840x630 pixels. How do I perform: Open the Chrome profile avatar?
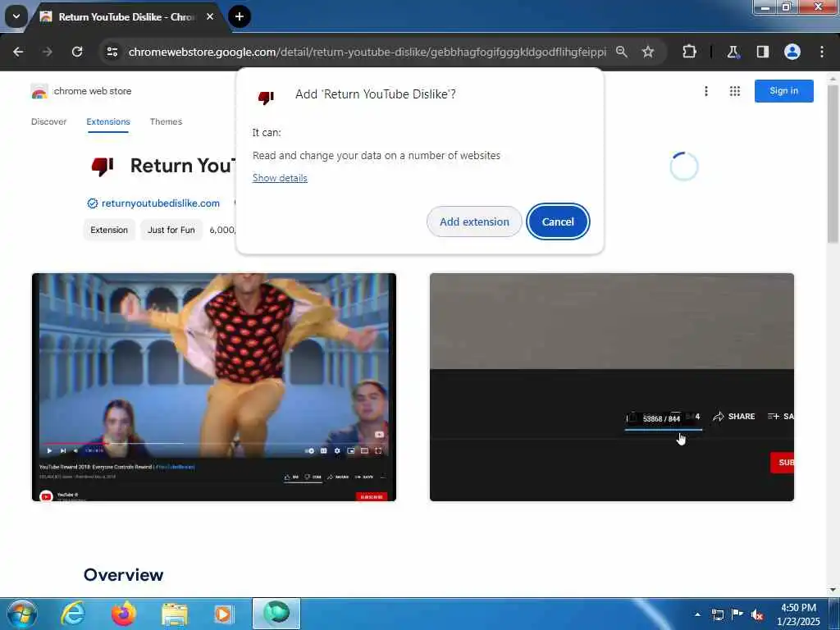tap(792, 52)
